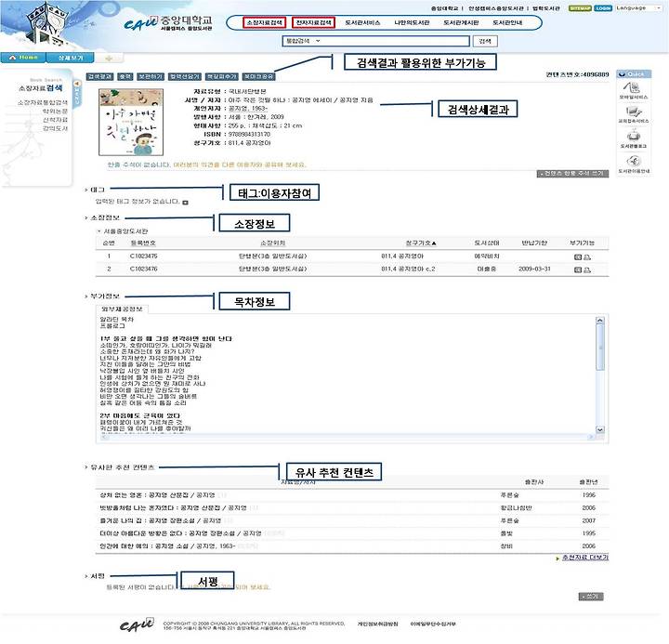Click the 검색결과 toolbar button

99,76
